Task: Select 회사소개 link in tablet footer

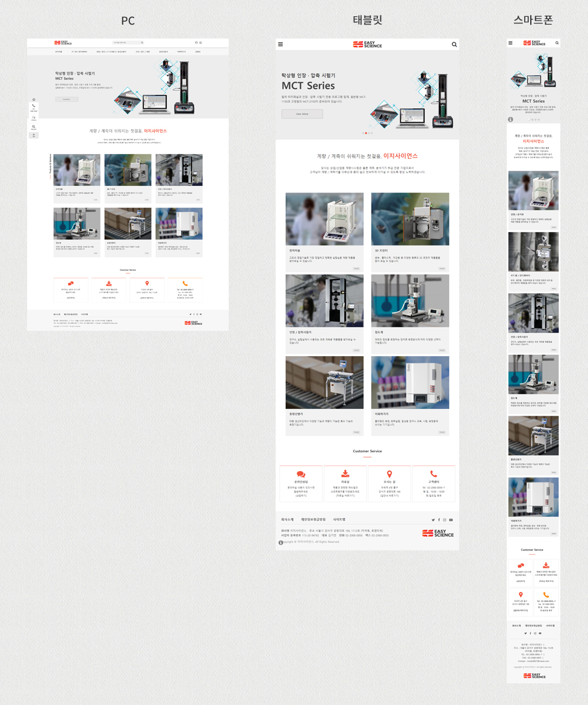Action: (x=288, y=519)
